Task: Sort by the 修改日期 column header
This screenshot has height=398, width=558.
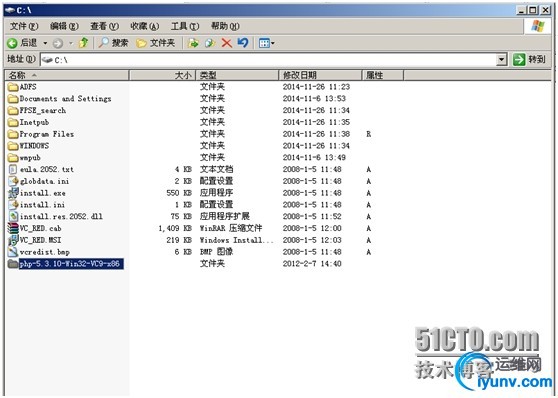Action: 320,75
